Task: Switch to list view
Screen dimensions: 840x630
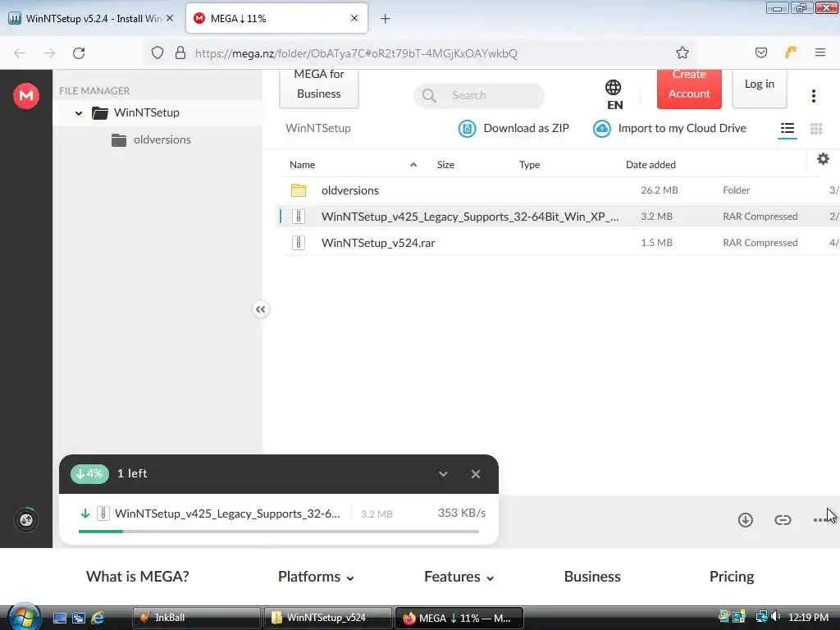Action: click(x=787, y=129)
